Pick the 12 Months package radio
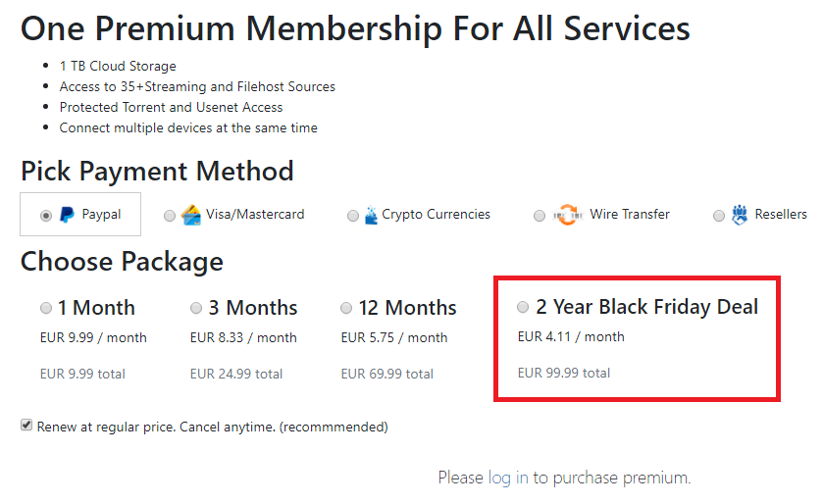Screen dimensions: 823x504 pos(346,308)
